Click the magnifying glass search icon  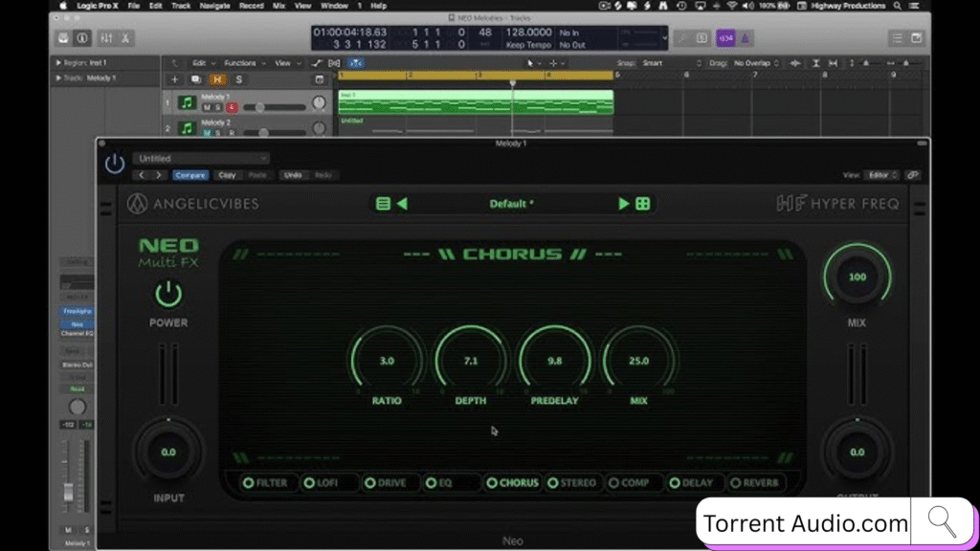click(x=942, y=521)
